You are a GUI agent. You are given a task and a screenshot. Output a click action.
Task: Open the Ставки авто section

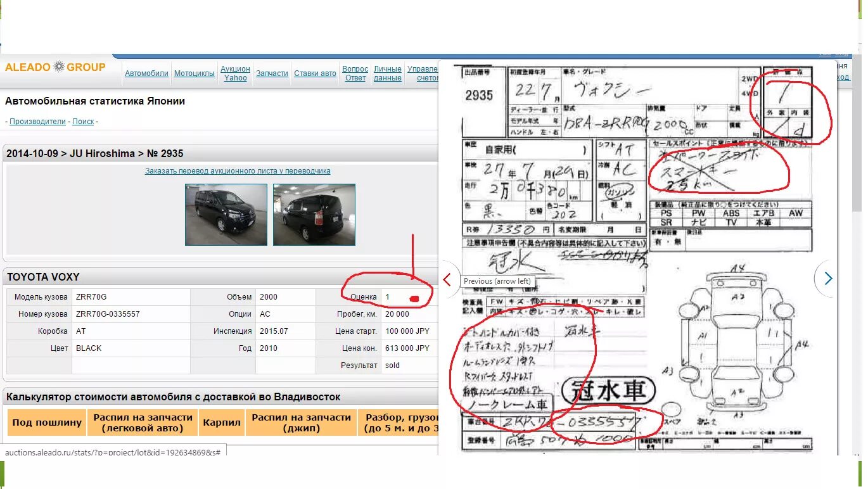pyautogui.click(x=315, y=73)
